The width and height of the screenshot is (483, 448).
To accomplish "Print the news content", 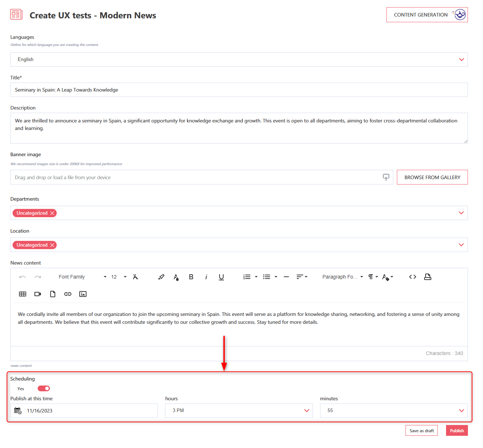I will coord(427,276).
